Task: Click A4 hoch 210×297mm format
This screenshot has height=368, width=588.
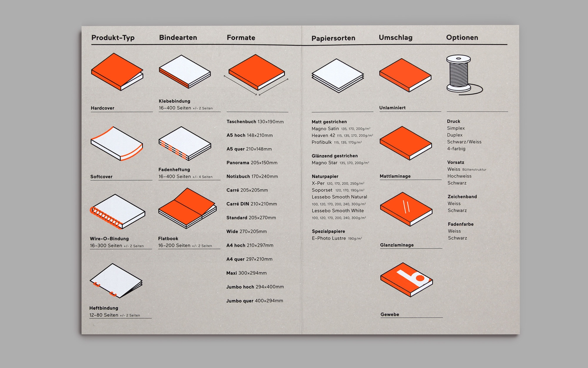Action: tap(250, 245)
